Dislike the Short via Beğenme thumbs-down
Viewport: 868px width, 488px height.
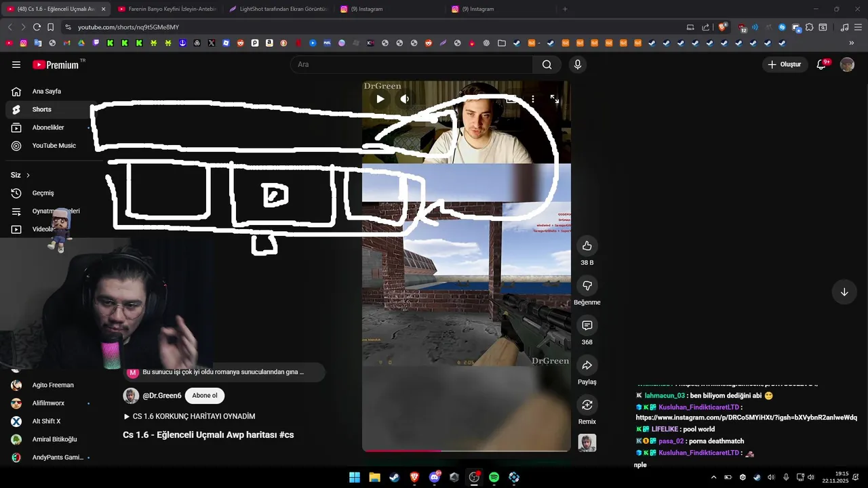click(587, 286)
